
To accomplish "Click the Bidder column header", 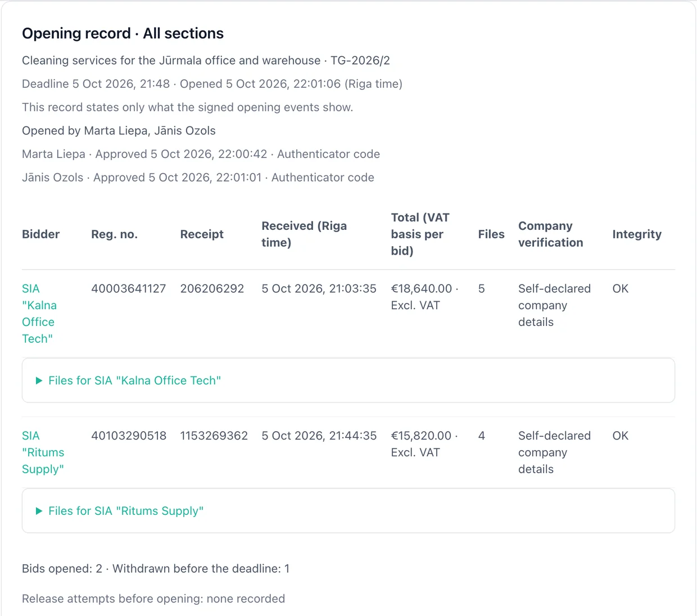I will (40, 234).
